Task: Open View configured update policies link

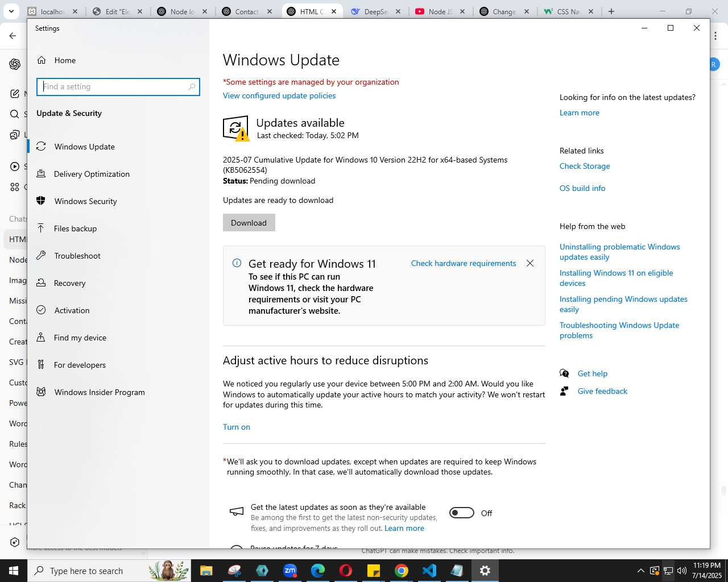Action: click(279, 95)
